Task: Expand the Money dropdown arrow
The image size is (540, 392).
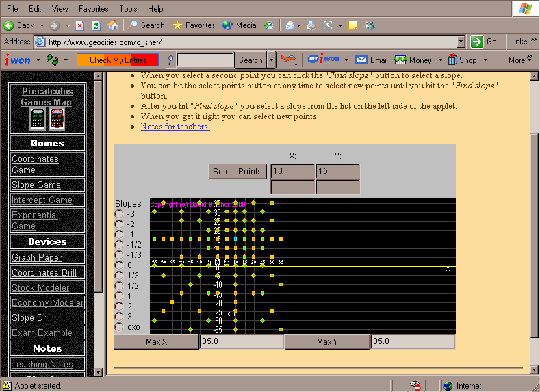Action: (x=440, y=60)
